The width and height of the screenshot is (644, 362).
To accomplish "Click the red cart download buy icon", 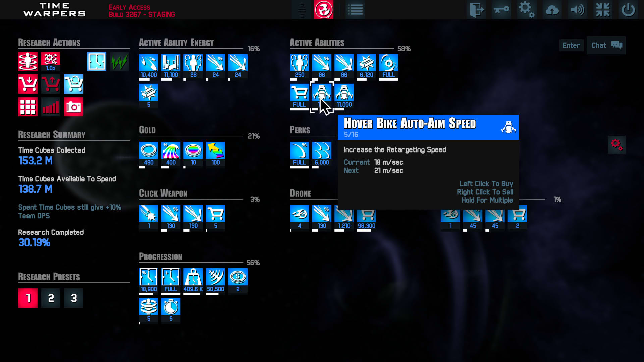I will pos(28,84).
